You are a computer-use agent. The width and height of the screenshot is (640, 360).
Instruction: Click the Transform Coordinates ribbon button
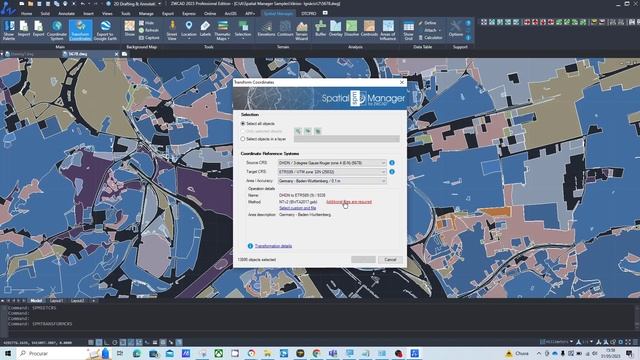(80, 30)
